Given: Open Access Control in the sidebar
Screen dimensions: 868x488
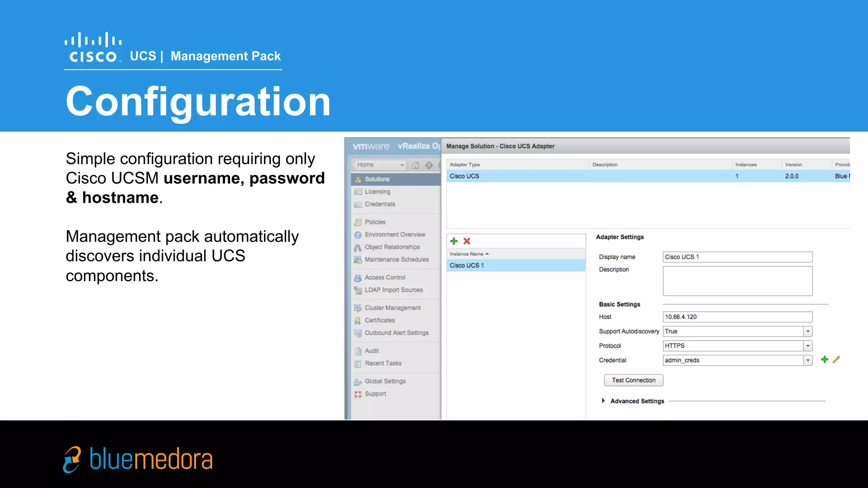Looking at the screenshot, I should (x=385, y=277).
